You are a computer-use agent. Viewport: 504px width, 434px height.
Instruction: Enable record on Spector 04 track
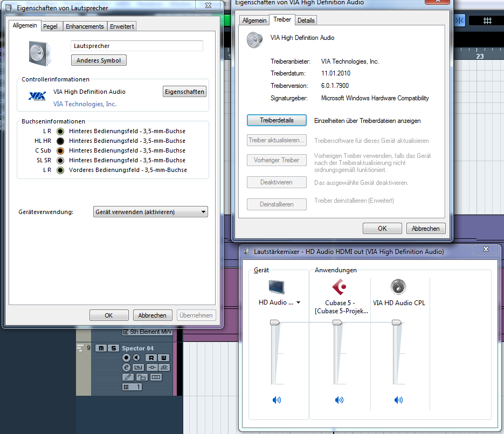[126, 358]
